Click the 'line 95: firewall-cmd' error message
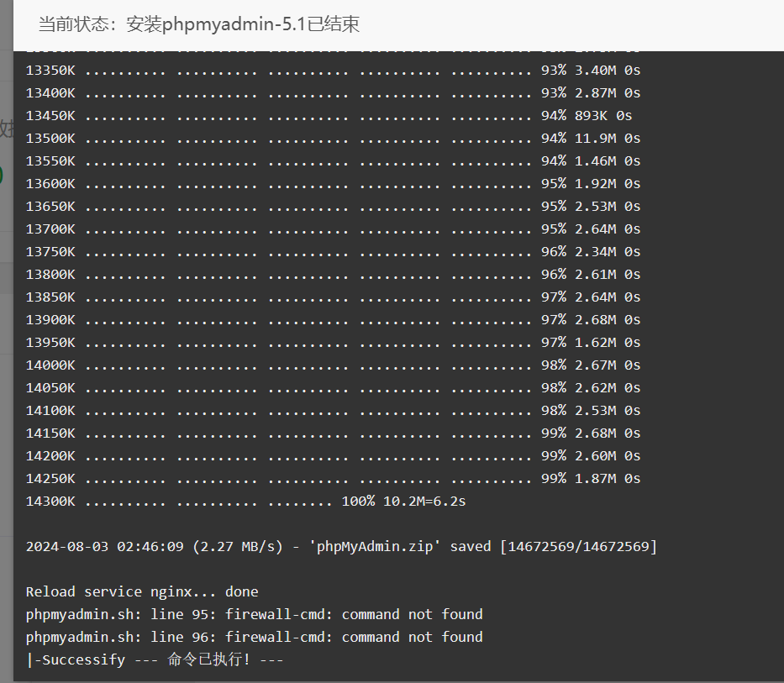Screen dimensions: 784x683 click(254, 614)
